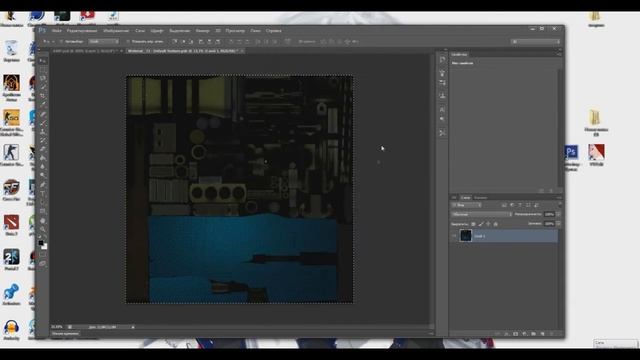This screenshot has height=360, width=640.
Task: Change screen mode at toolbox bottom
Action: [x=43, y=264]
